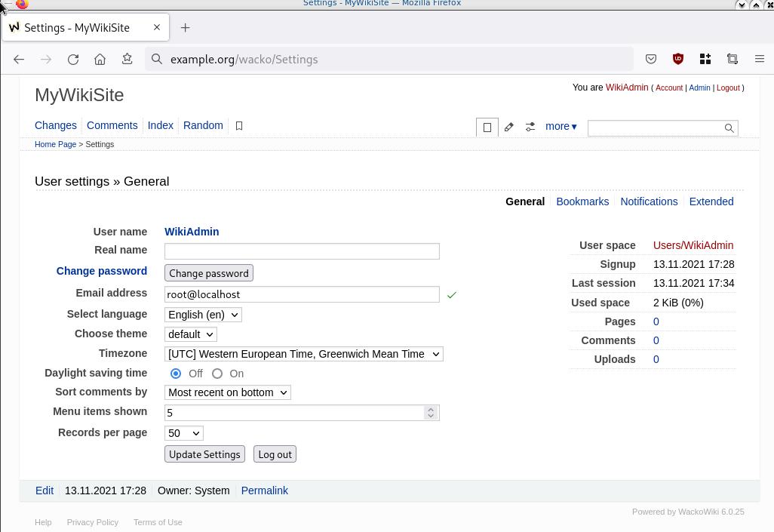
Task: Open the Bookmarks settings tab
Action: coord(582,201)
